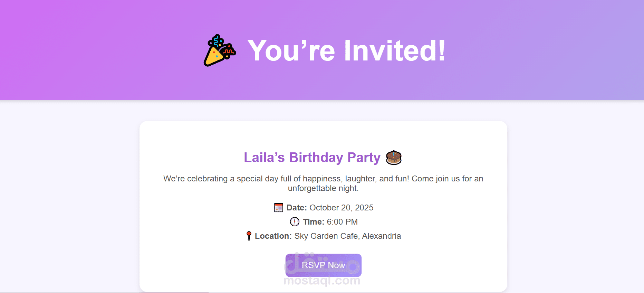Screen dimensions: 644x293
Task: Click the red pin icon beside Location
Action: [x=249, y=236]
